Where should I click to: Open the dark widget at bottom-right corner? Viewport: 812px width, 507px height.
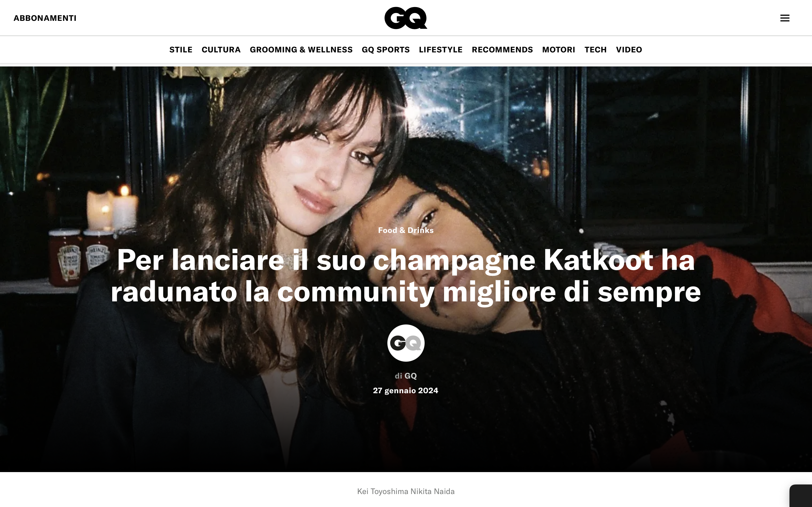[801, 496]
